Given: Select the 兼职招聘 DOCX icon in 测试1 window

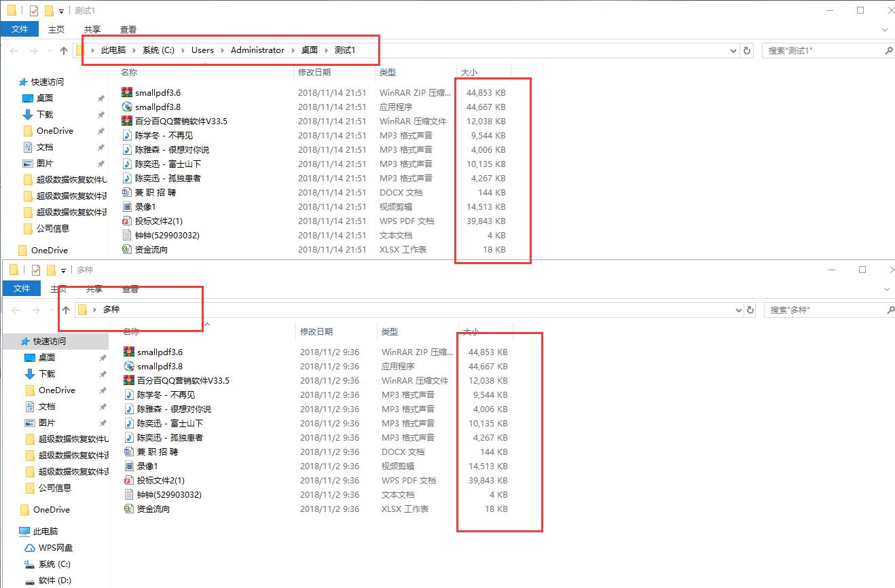Looking at the screenshot, I should click(127, 192).
